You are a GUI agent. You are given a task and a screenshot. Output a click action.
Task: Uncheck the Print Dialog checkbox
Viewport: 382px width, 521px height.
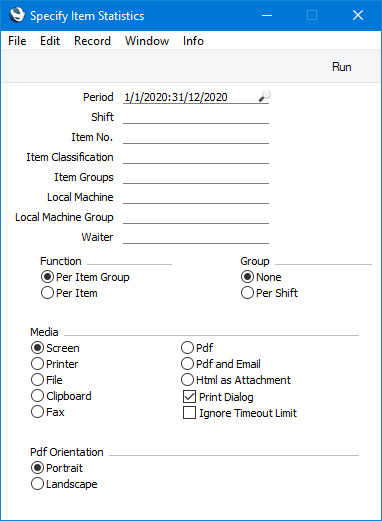coord(189,397)
